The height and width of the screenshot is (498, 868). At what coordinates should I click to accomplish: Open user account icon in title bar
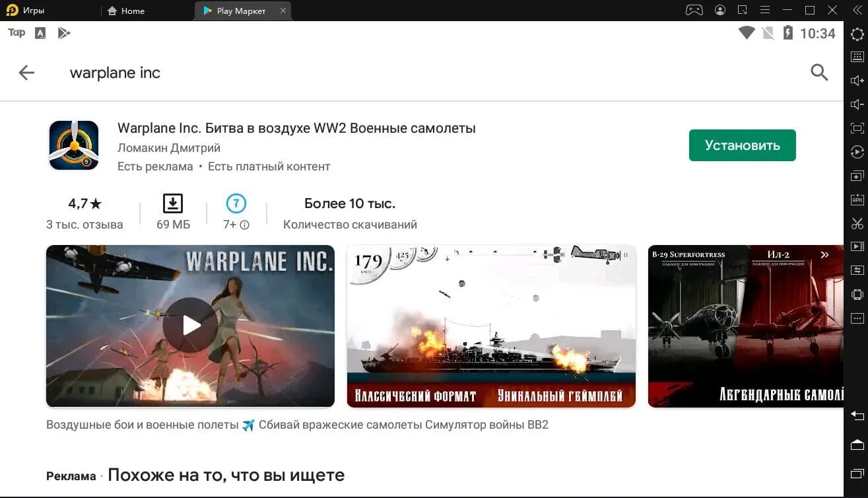[x=720, y=10]
